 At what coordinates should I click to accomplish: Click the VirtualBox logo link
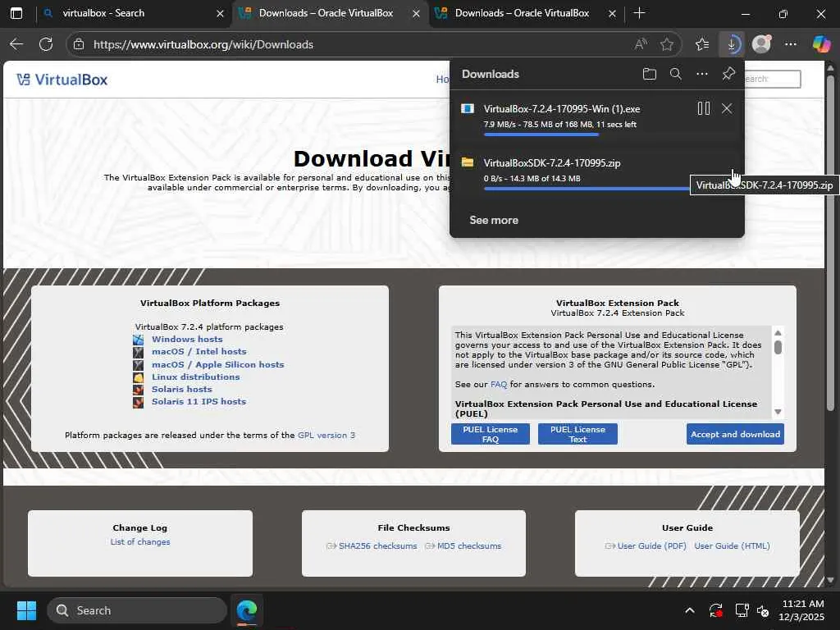coord(62,80)
